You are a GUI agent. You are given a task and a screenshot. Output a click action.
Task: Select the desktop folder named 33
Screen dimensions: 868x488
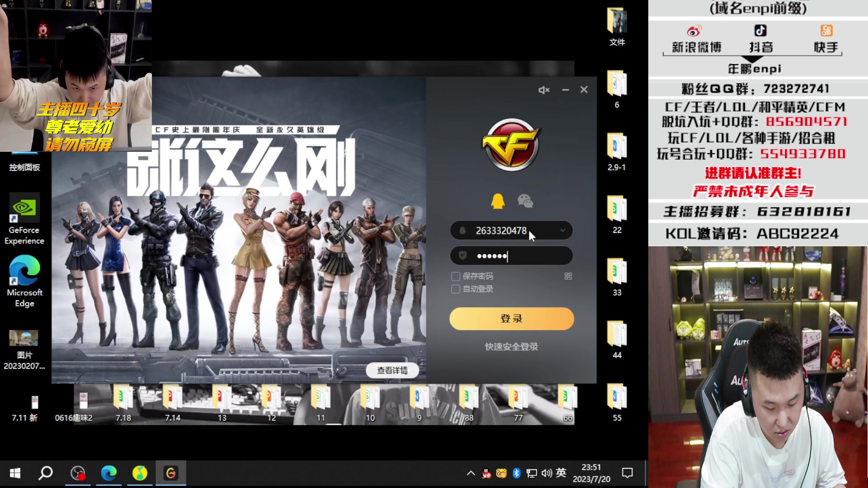[x=617, y=277]
